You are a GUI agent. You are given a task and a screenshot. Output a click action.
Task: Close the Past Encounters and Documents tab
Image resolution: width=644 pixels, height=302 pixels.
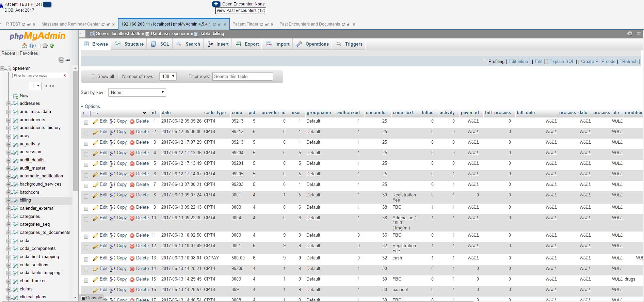(354, 24)
